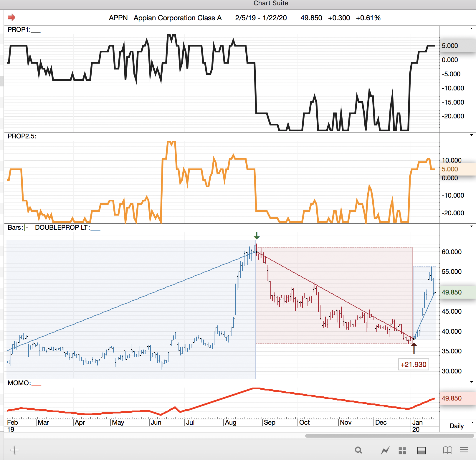Screen dimensions: 476x460
Task: Click the PROP2.5 orange line color swatch
Action: (x=42, y=138)
